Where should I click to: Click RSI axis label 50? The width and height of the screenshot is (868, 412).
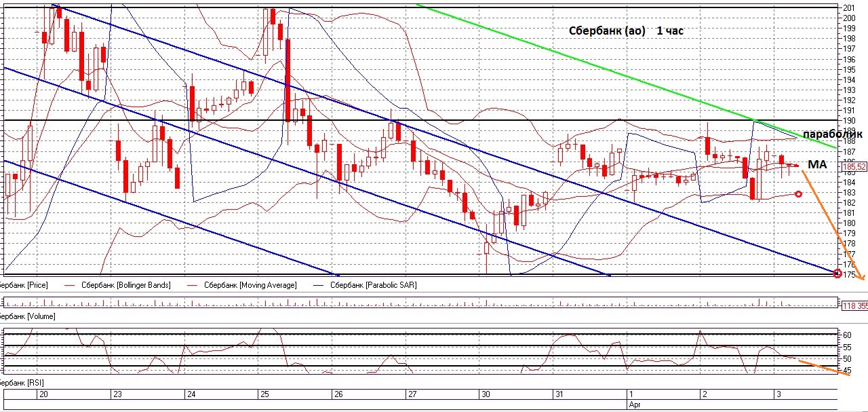coord(847,358)
